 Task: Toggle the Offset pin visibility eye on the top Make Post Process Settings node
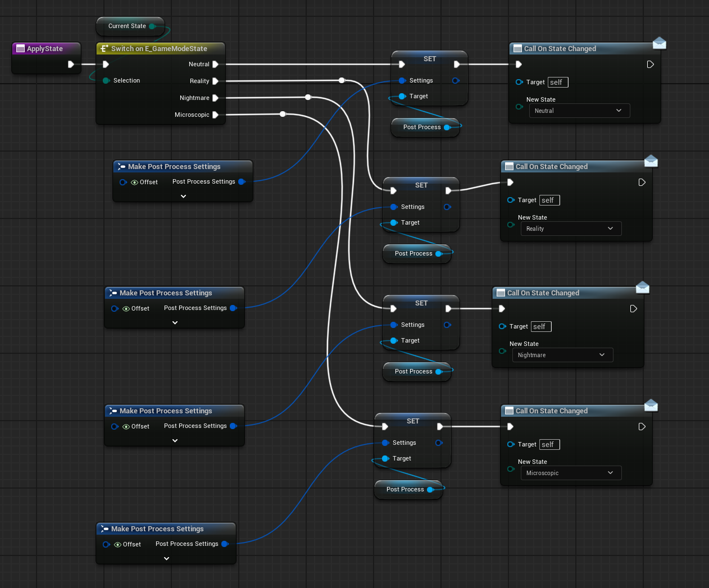pyautogui.click(x=134, y=182)
